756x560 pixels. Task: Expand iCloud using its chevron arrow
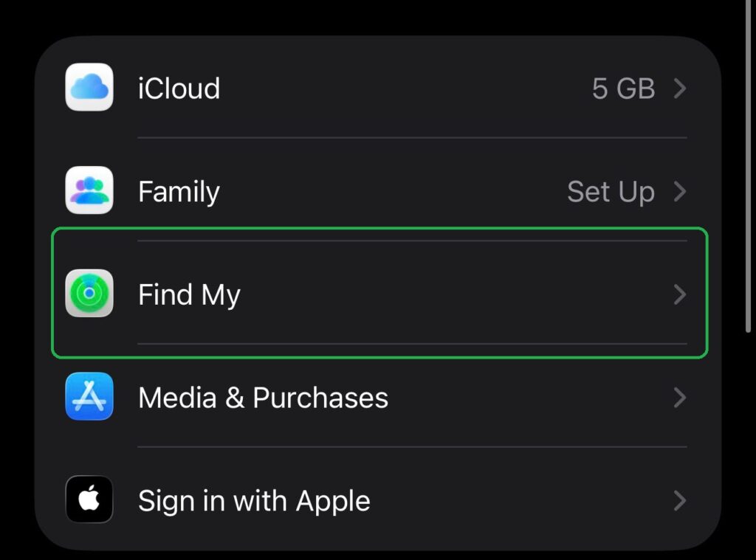[680, 89]
